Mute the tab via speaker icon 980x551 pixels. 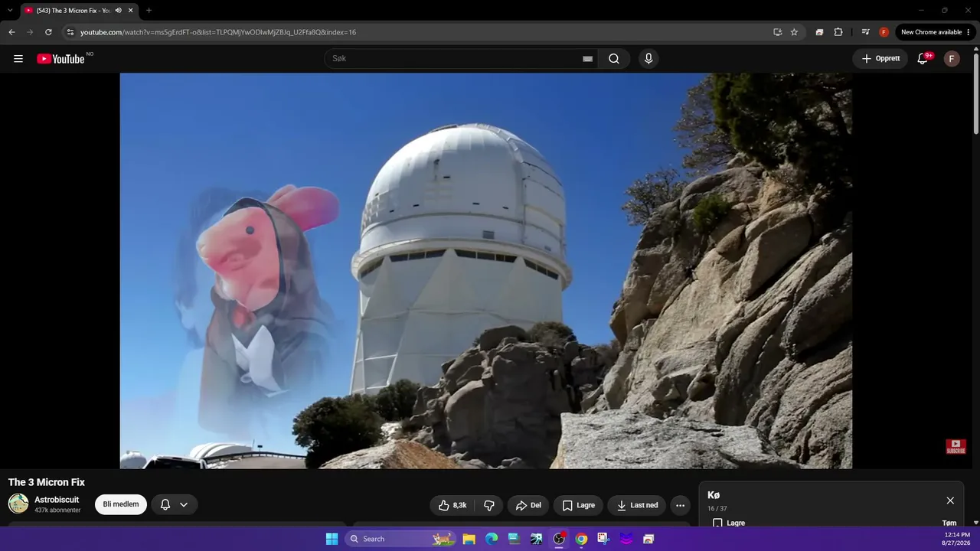tap(119, 10)
